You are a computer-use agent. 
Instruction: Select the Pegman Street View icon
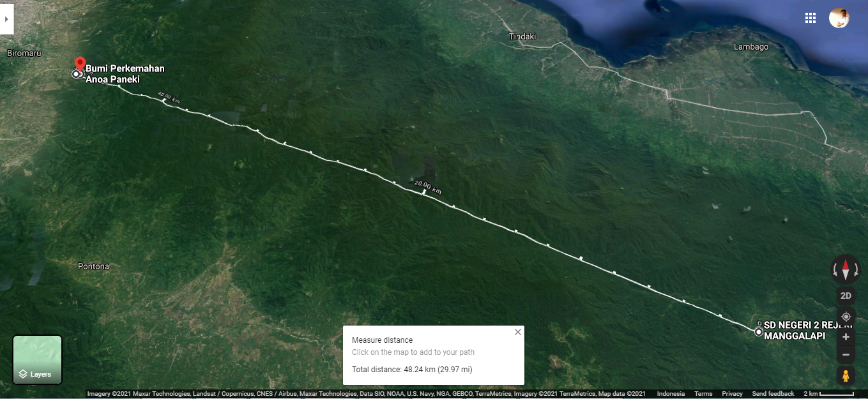[x=846, y=375]
